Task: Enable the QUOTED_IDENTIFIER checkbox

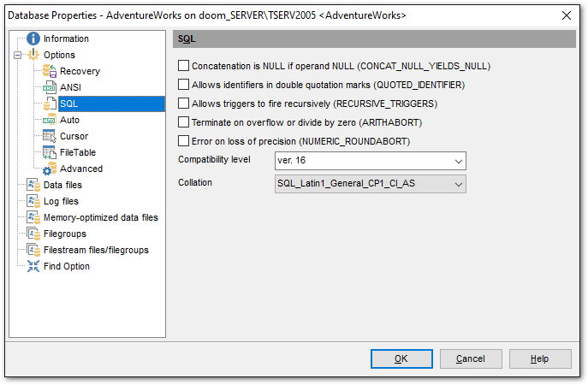Action: pos(183,85)
